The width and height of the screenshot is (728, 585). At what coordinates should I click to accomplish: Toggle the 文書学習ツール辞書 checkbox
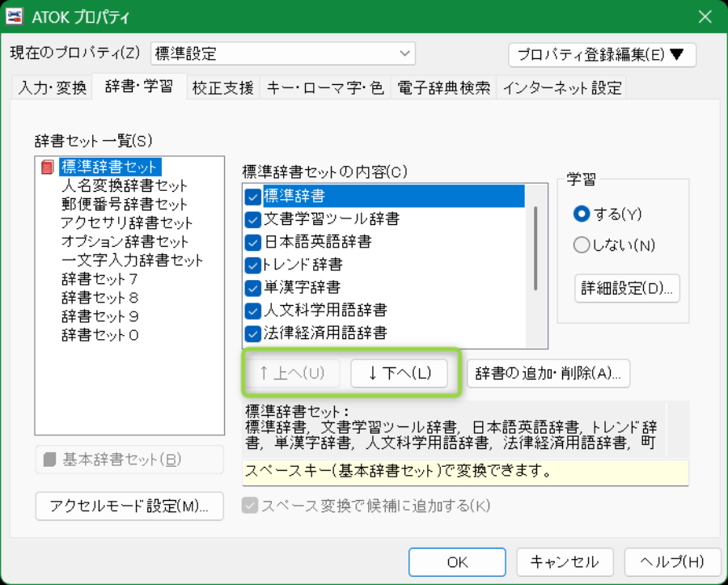click(252, 219)
